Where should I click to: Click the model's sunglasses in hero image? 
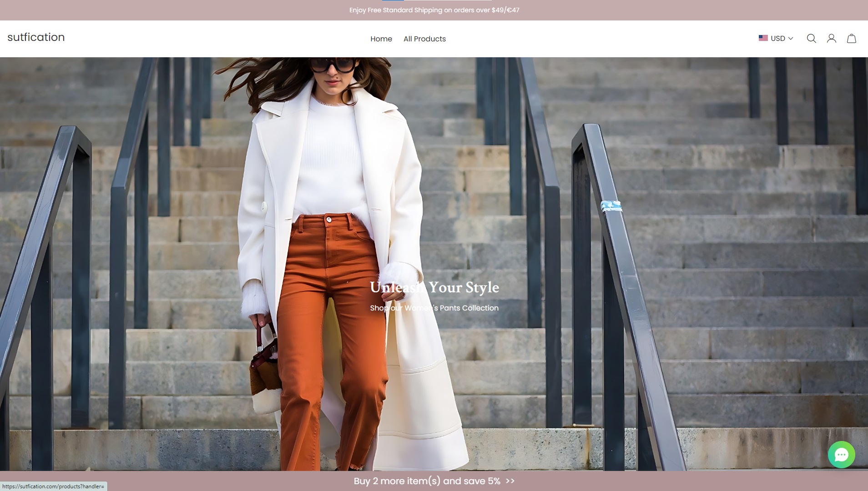coord(333,65)
